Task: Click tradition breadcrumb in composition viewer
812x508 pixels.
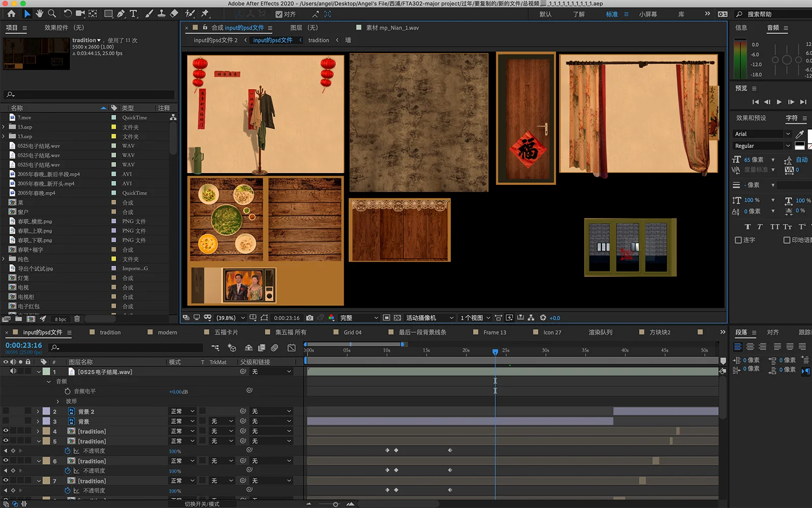Action: 319,40
